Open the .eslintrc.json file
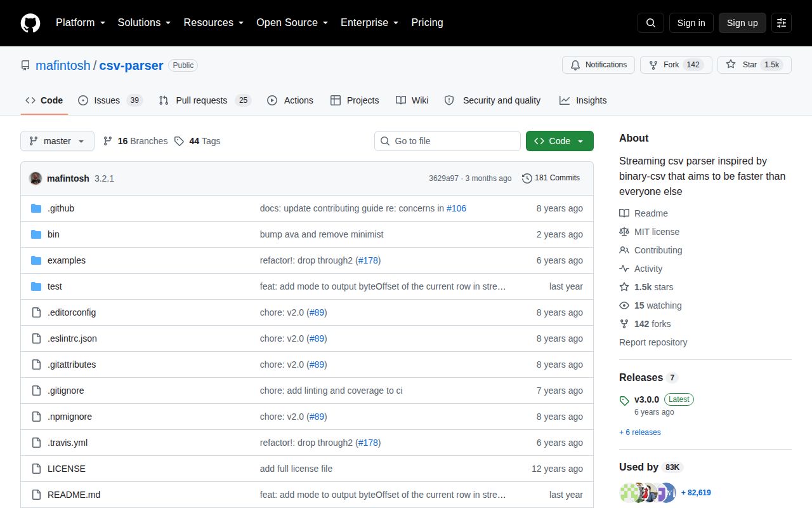The height and width of the screenshot is (508, 812). pos(72,338)
